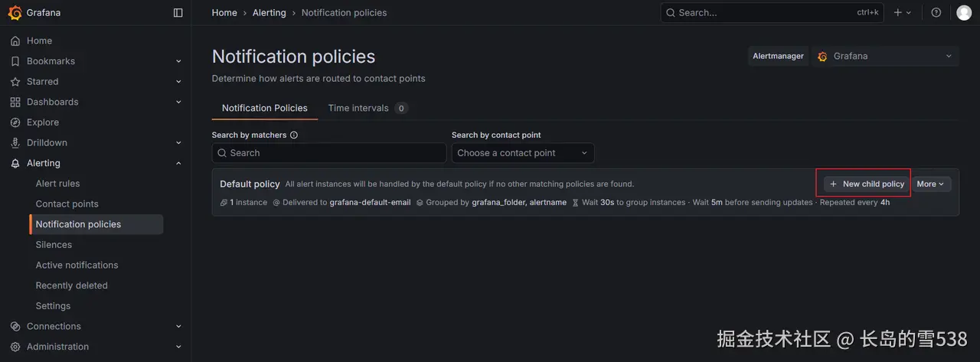Expand the Bookmarks section chevron
The image size is (980, 362).
pyautogui.click(x=178, y=61)
